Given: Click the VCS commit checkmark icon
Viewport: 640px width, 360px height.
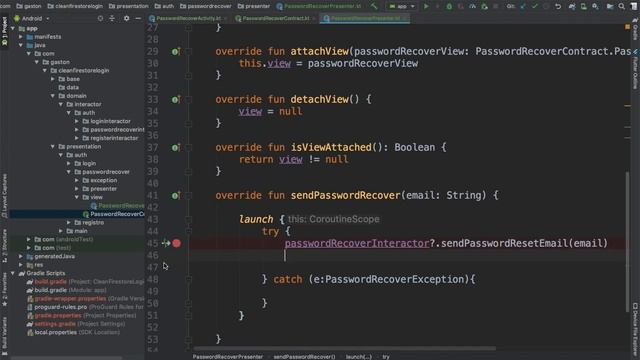Looking at the screenshot, I should point(534,6).
